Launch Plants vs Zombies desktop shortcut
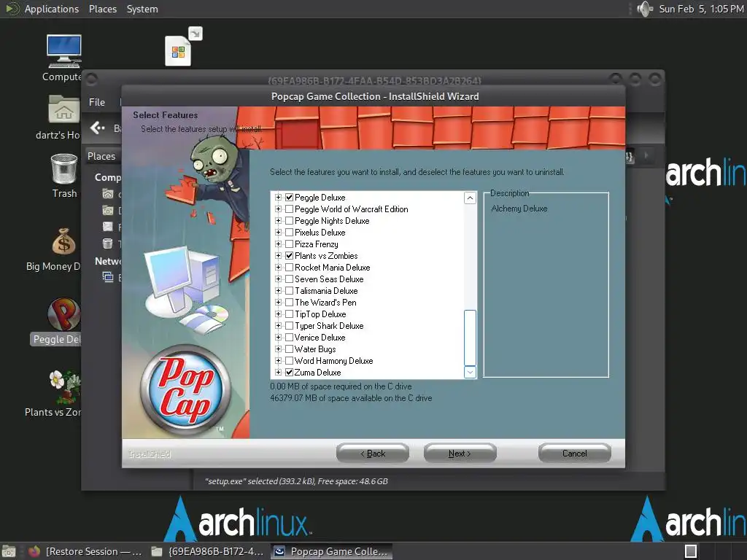 coord(65,386)
